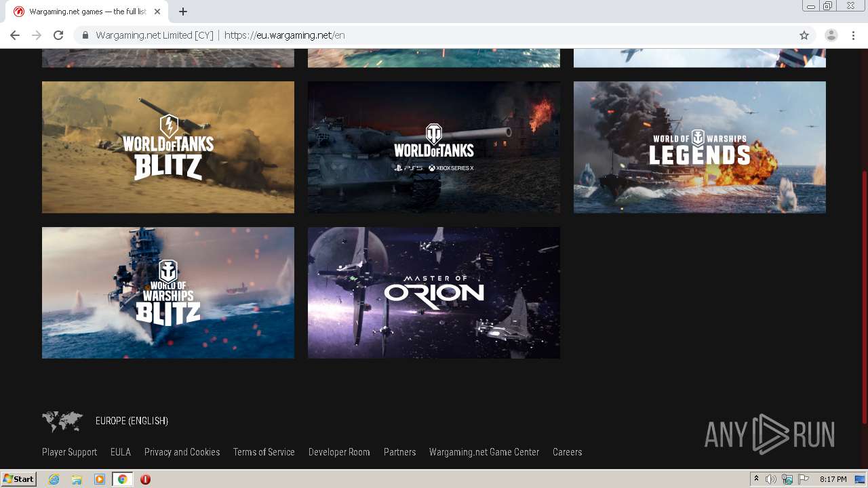Open File Explorer from taskbar

(77, 479)
